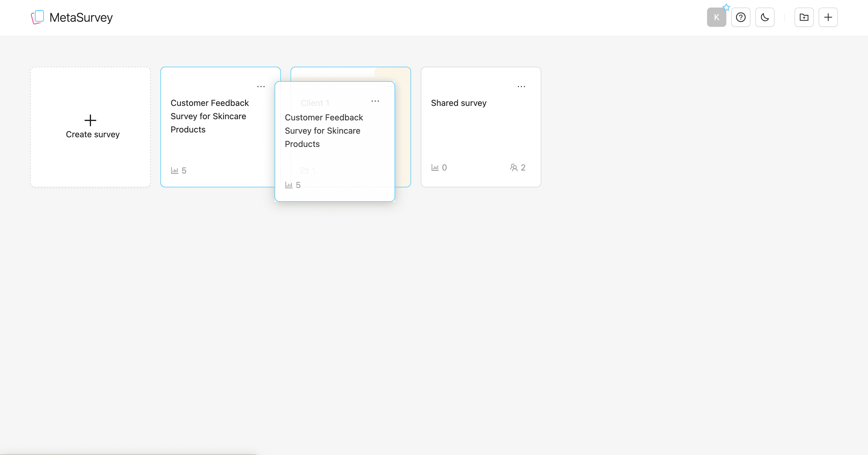Click the collaborators icon on the Shared survey card
Screen dimensions: 868x455
click(x=514, y=167)
